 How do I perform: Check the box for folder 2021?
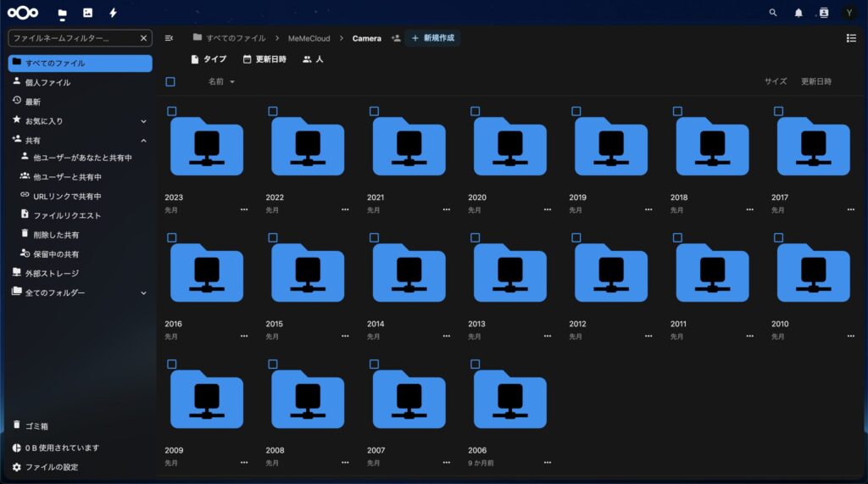(x=374, y=111)
